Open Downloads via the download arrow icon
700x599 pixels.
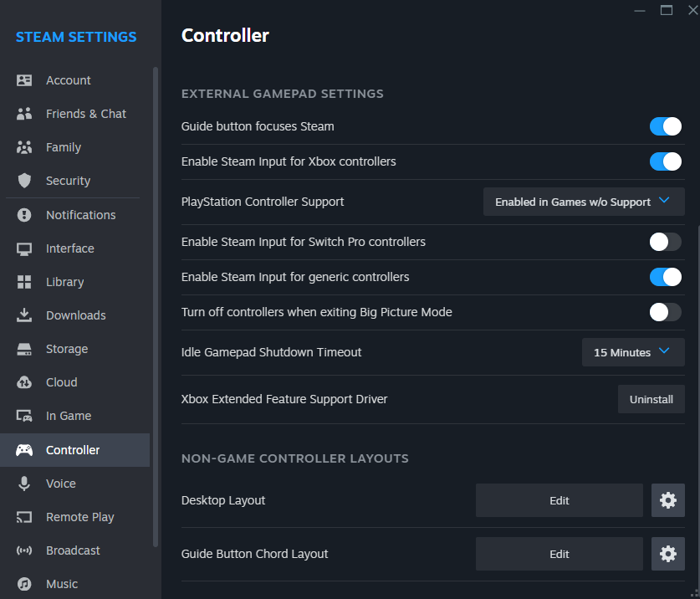point(24,315)
